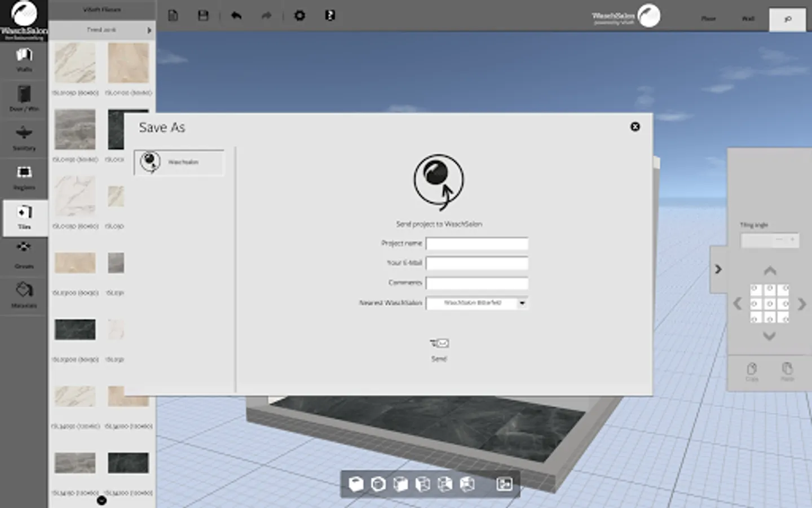812x508 pixels.
Task: Open the Materials panel
Action: point(24,295)
